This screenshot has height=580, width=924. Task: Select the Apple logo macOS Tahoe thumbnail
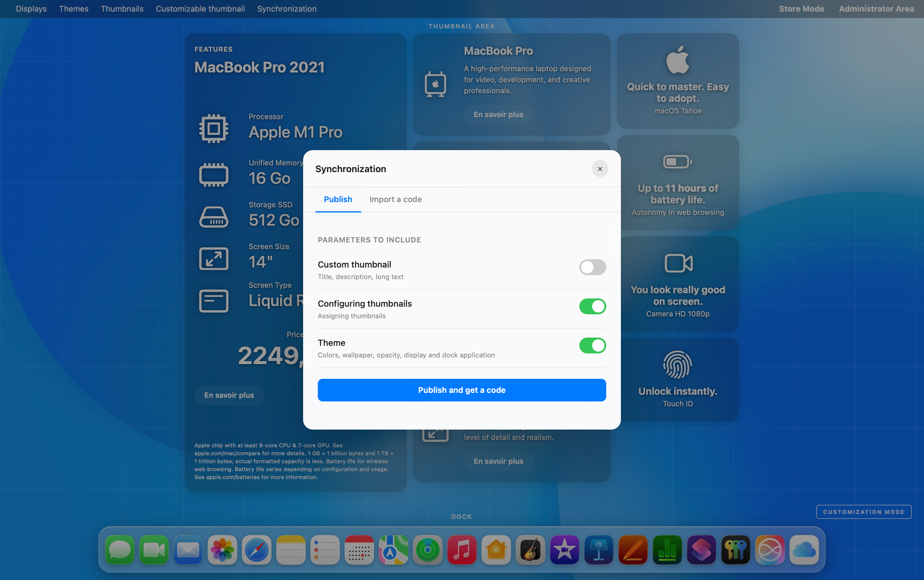pyautogui.click(x=678, y=81)
